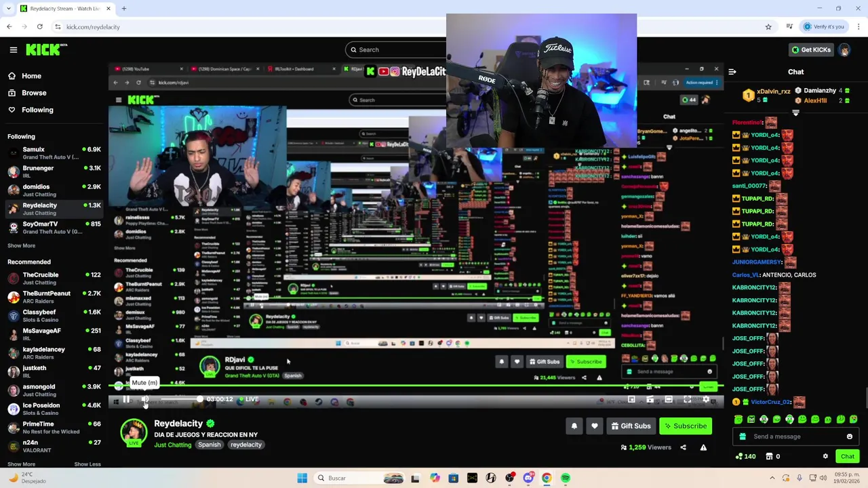868x488 pixels.
Task: Expand the gift leaderboard chevron
Action: (795, 113)
